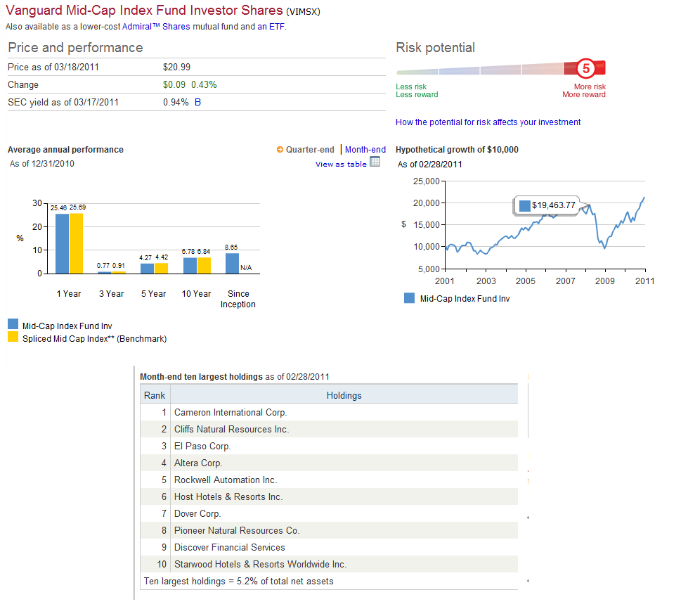Screen dimensions: 688x616
Task: Select Cliffs Natural Resources Inc. row
Action: pos(329,429)
